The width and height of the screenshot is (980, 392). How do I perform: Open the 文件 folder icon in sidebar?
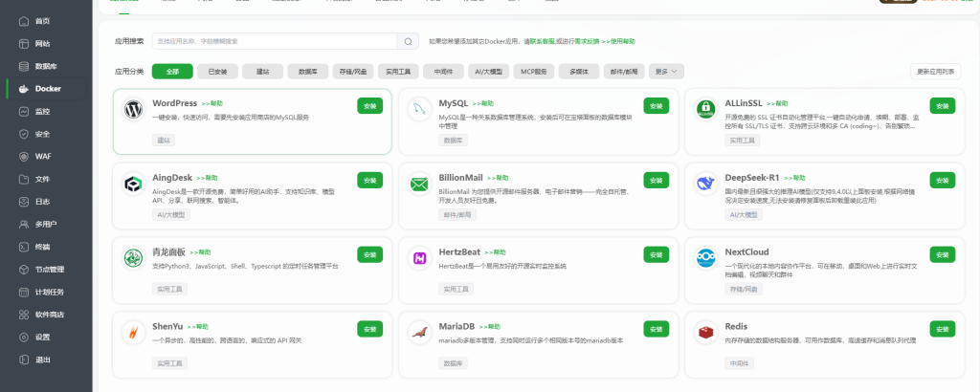pos(24,179)
